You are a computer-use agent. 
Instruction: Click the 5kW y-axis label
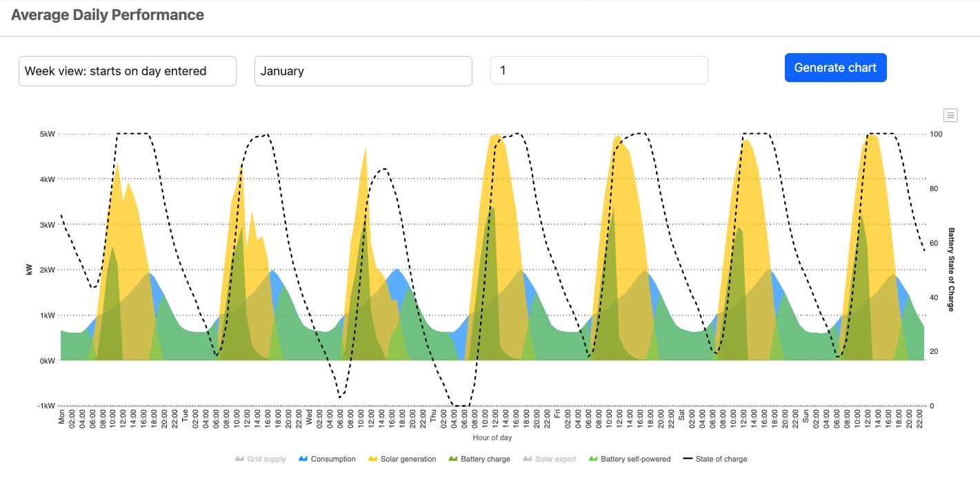click(47, 134)
